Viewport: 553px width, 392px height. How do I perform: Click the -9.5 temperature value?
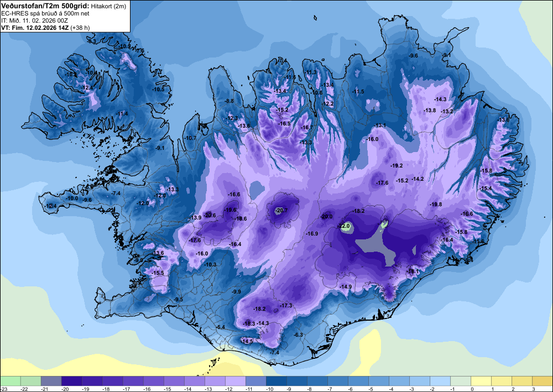(x=179, y=300)
